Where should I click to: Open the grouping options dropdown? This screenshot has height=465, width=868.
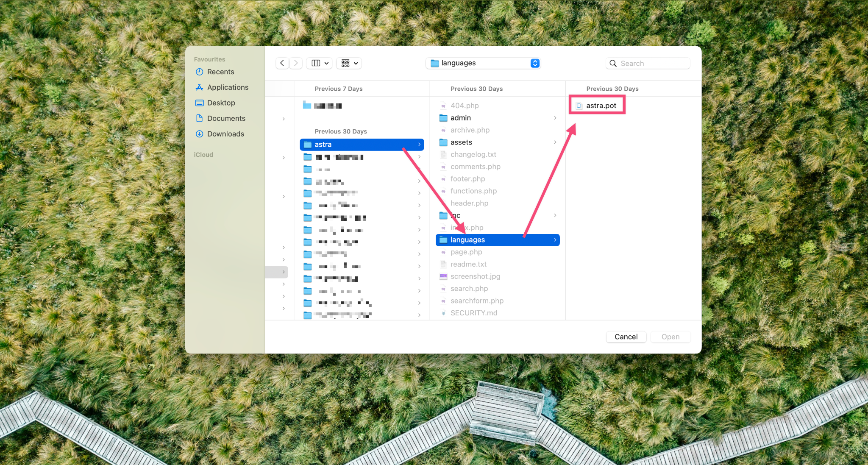coord(349,63)
